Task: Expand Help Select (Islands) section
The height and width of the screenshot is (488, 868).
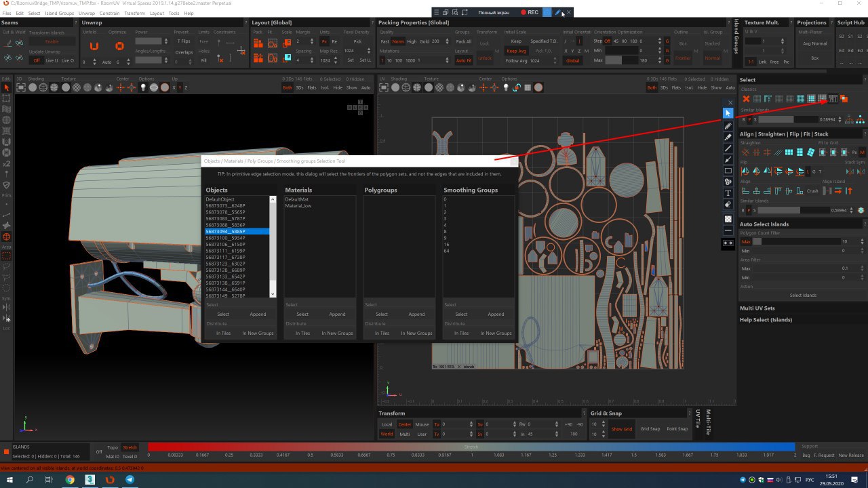Action: coord(766,319)
